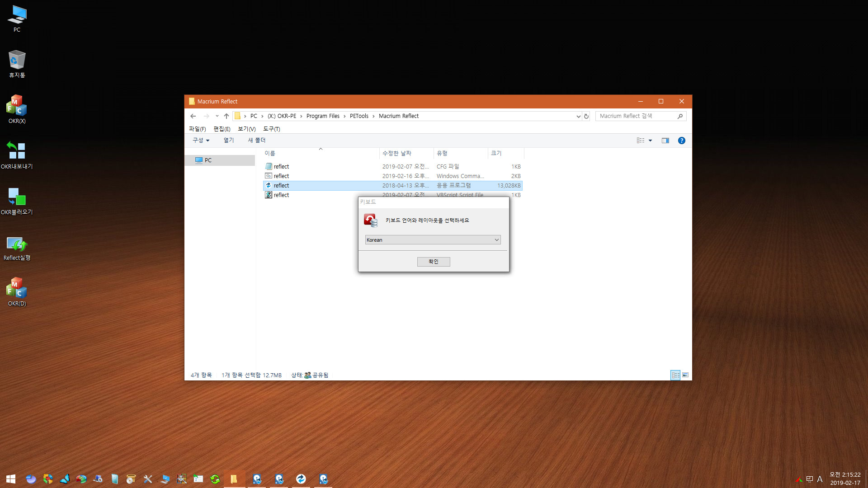Expand the chevron after PC breadcrumb
The image size is (868, 488).
[x=262, y=116]
